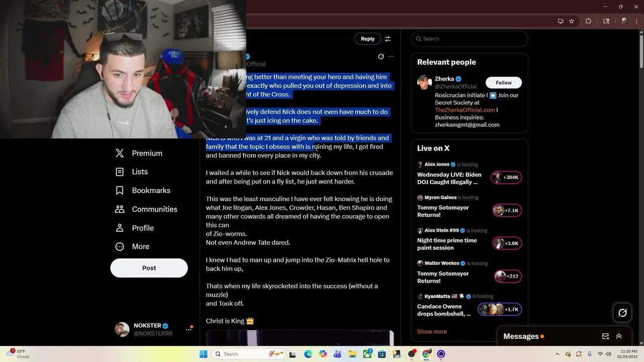Join Myron Gaines live +7.1K listeners

click(507, 211)
